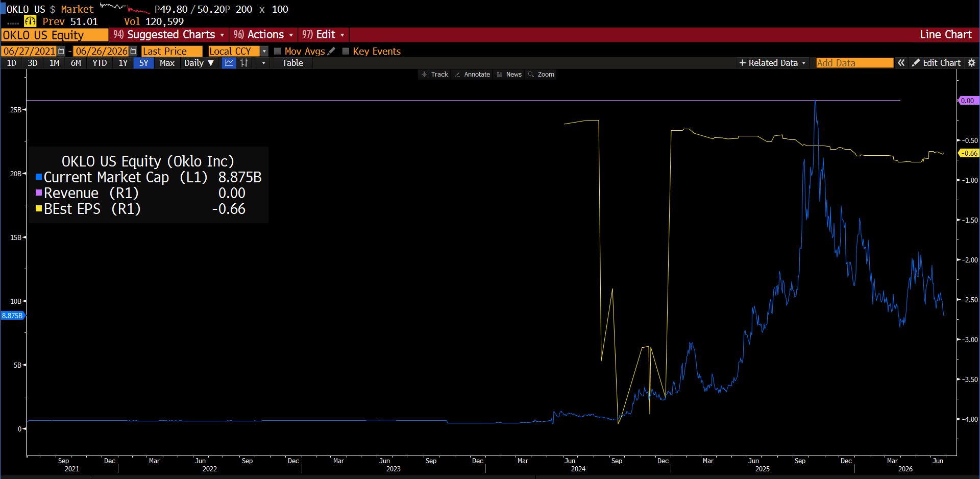The height and width of the screenshot is (479, 980).
Task: Click the Current Market Cap (L1) legend label
Action: pos(126,177)
